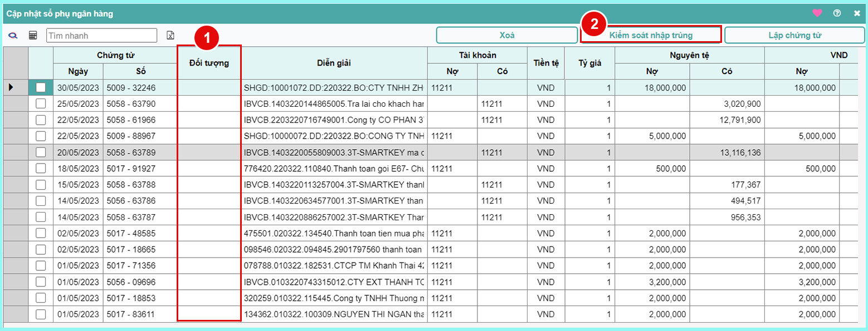Open the calculator icon in toolbar
This screenshot has width=868, height=331.
point(33,36)
